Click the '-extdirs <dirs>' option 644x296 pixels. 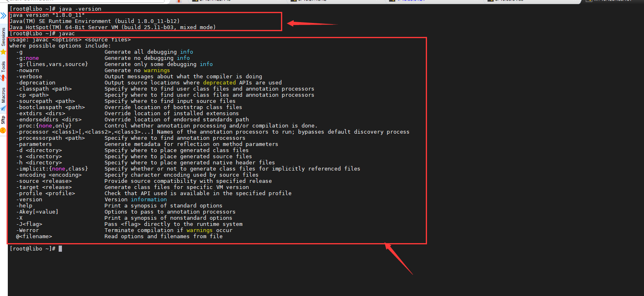pyautogui.click(x=41, y=114)
